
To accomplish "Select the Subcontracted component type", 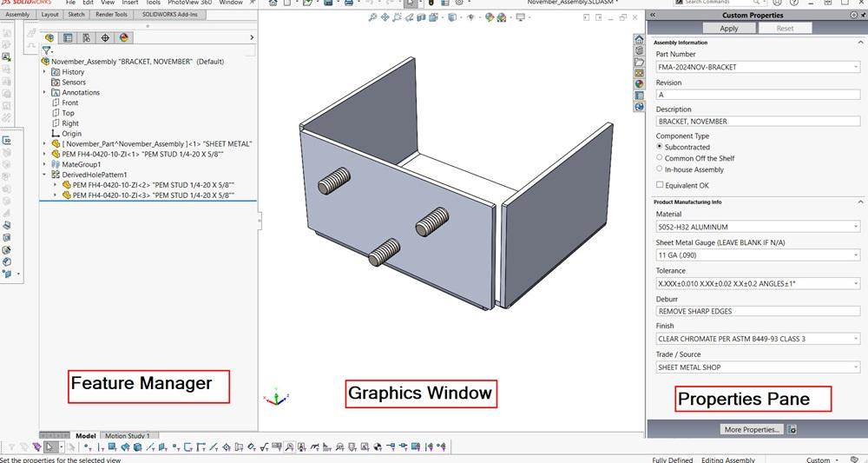I will click(x=660, y=148).
